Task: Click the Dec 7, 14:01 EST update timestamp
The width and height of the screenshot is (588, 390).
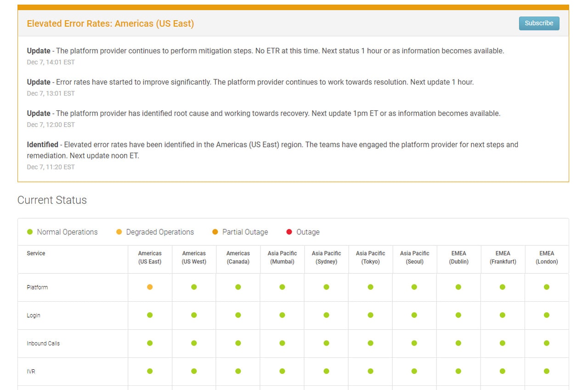Action: [x=51, y=62]
